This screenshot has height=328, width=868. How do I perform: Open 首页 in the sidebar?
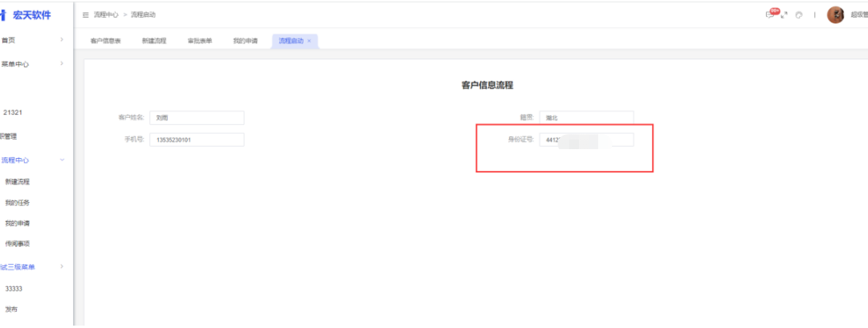pos(8,40)
